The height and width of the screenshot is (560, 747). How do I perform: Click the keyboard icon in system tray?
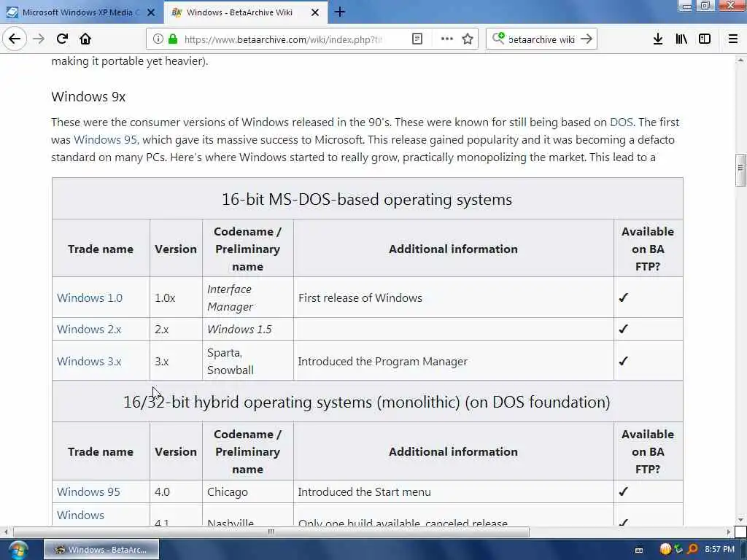tap(639, 550)
